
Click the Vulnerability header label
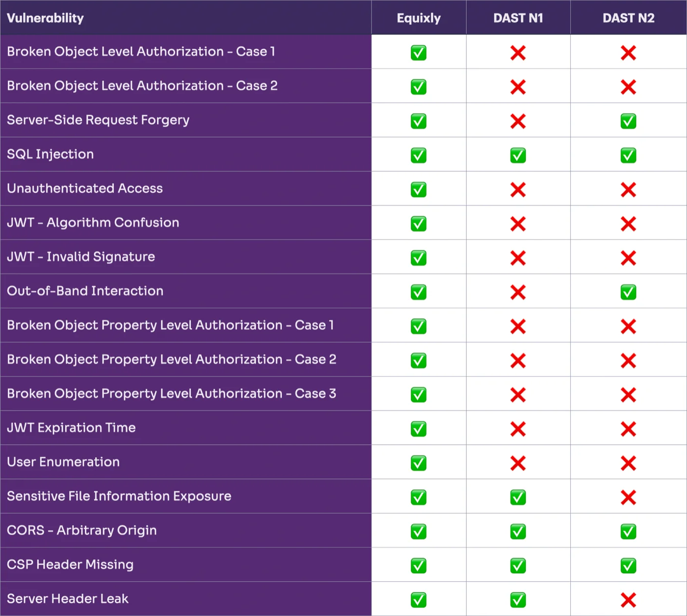tap(45, 18)
